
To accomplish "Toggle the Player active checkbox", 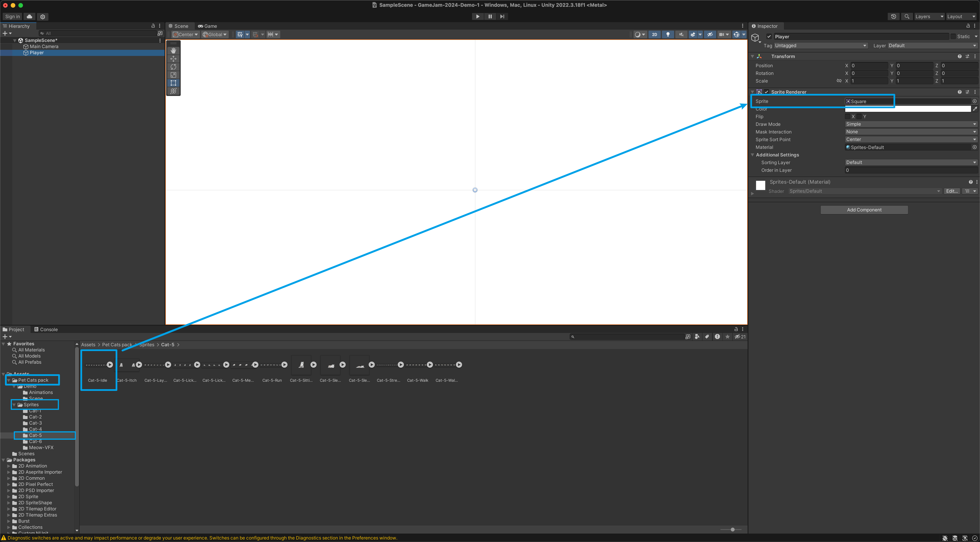I will pos(769,37).
